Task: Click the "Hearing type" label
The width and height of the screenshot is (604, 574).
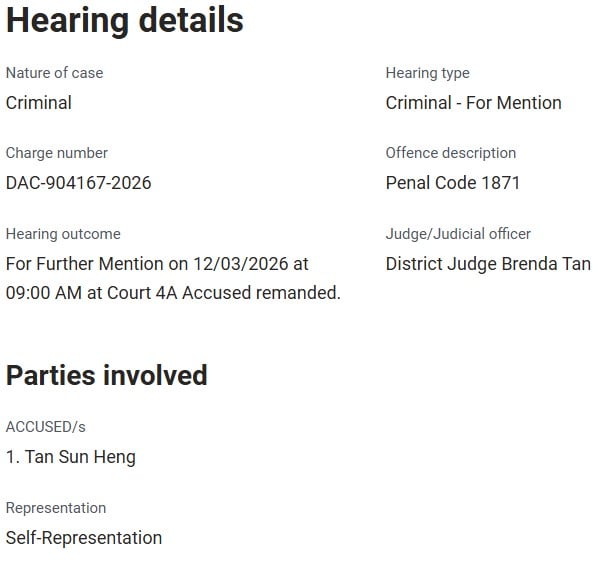Action: tap(427, 73)
